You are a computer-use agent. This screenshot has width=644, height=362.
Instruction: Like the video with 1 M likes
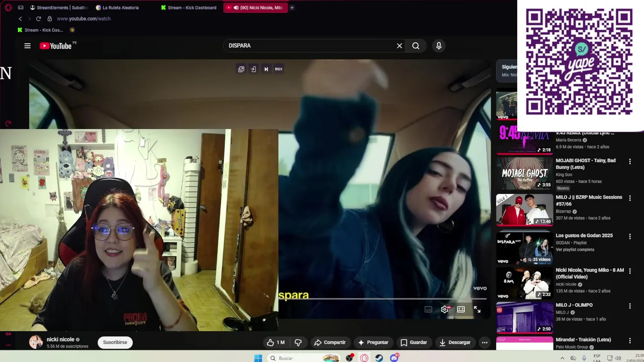(x=276, y=342)
